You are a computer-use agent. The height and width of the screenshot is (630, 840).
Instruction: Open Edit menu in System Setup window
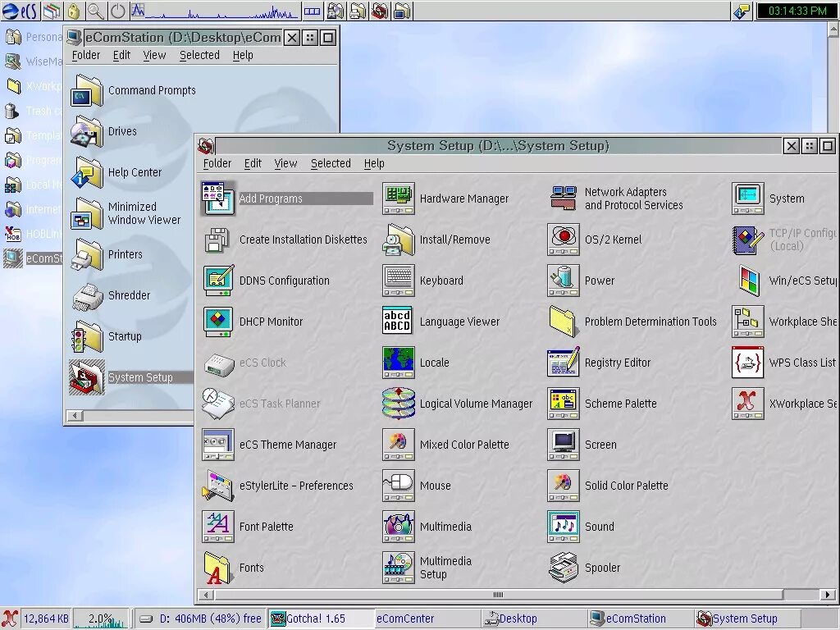(x=253, y=163)
